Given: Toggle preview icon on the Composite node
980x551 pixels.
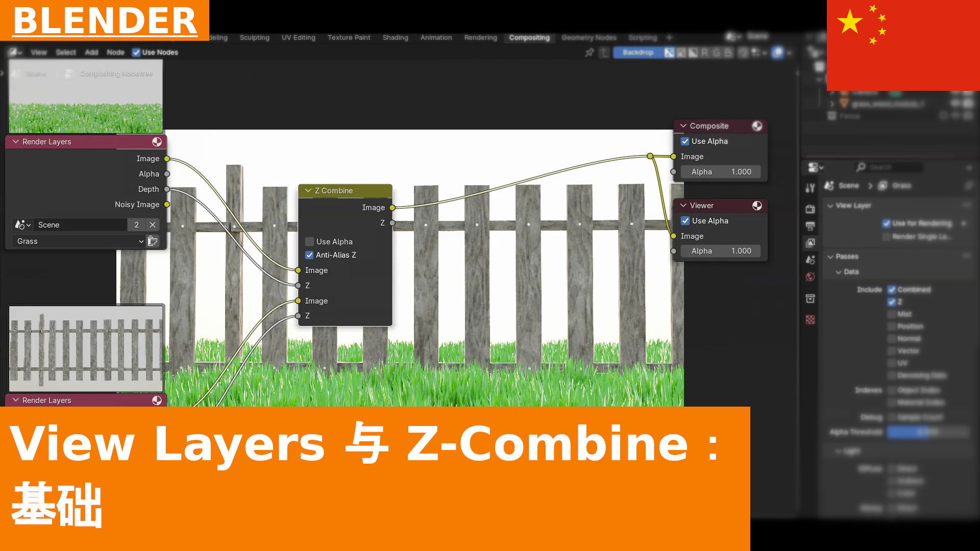Looking at the screenshot, I should point(757,126).
